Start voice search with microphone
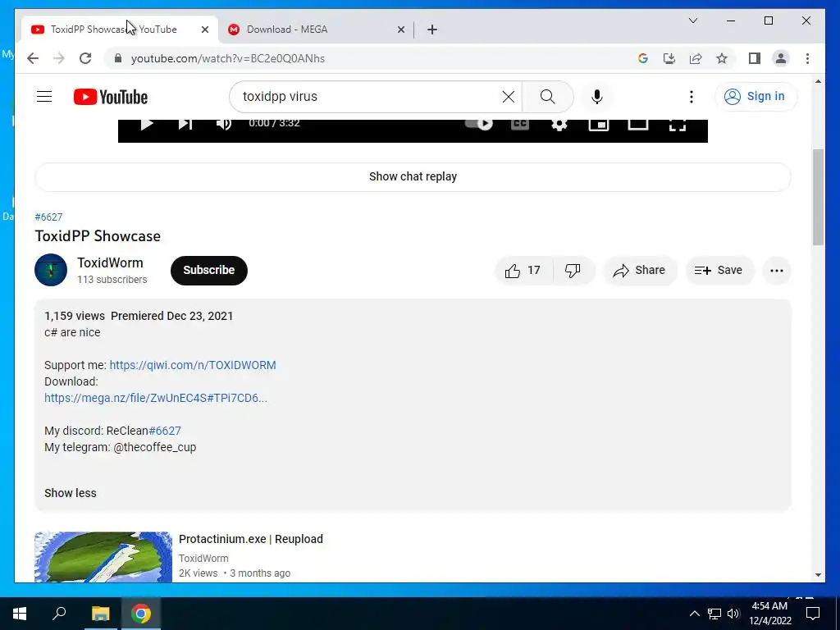This screenshot has width=840, height=630. pos(597,97)
